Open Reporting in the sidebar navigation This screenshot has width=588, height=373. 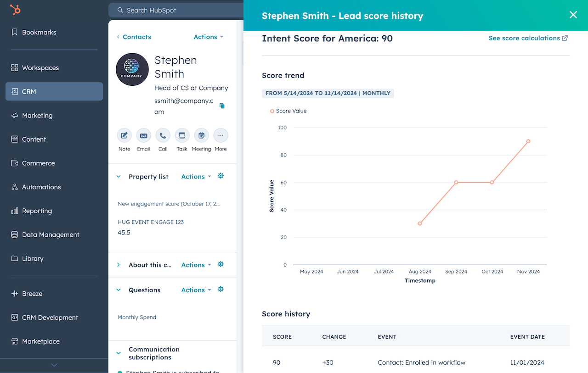click(x=37, y=211)
